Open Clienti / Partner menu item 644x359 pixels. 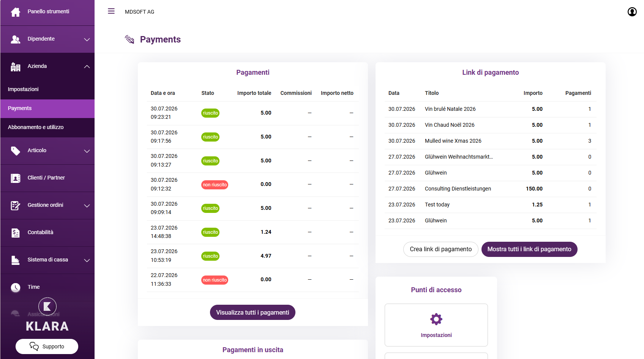(47, 178)
